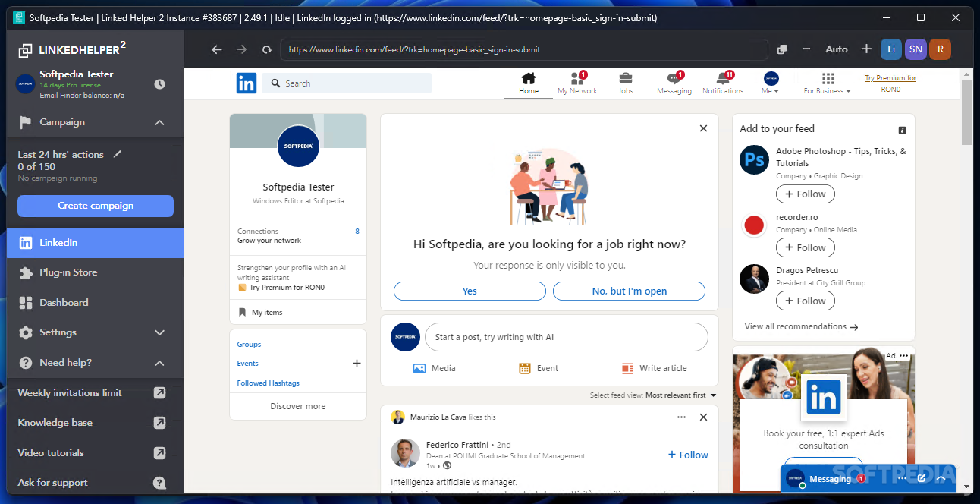Click the SN account button

point(916,49)
